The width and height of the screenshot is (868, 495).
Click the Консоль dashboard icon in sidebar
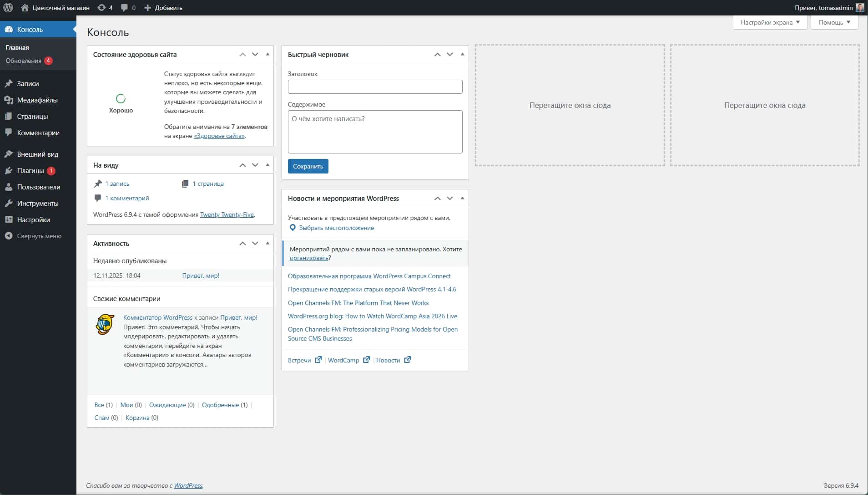(x=9, y=30)
